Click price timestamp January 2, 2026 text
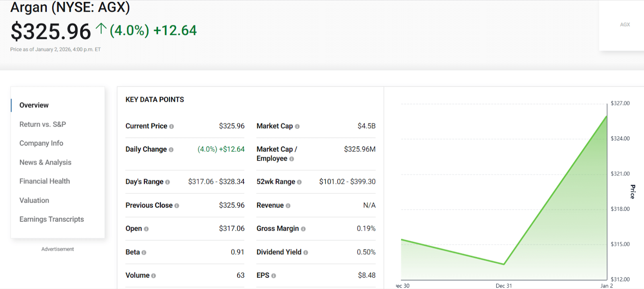This screenshot has height=289, width=644. click(56, 50)
